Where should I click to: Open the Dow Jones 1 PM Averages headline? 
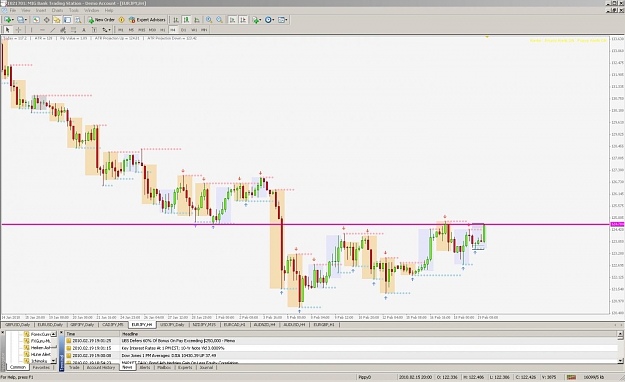[169, 355]
